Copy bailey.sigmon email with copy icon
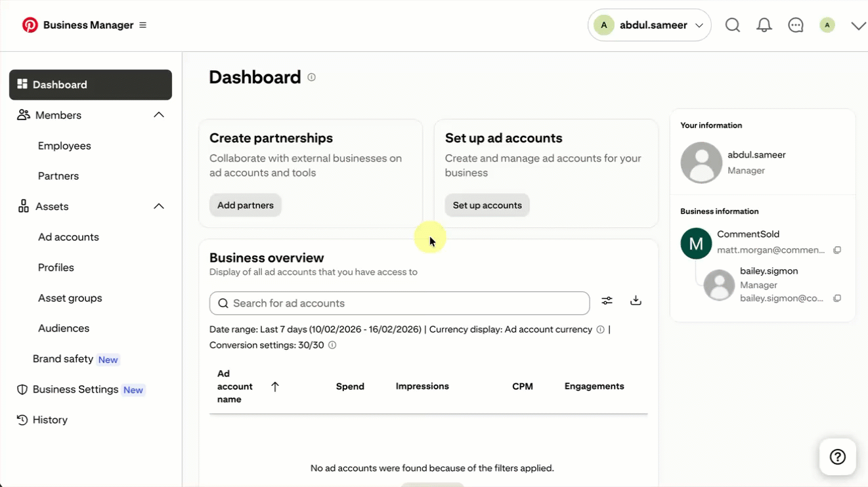 point(837,299)
